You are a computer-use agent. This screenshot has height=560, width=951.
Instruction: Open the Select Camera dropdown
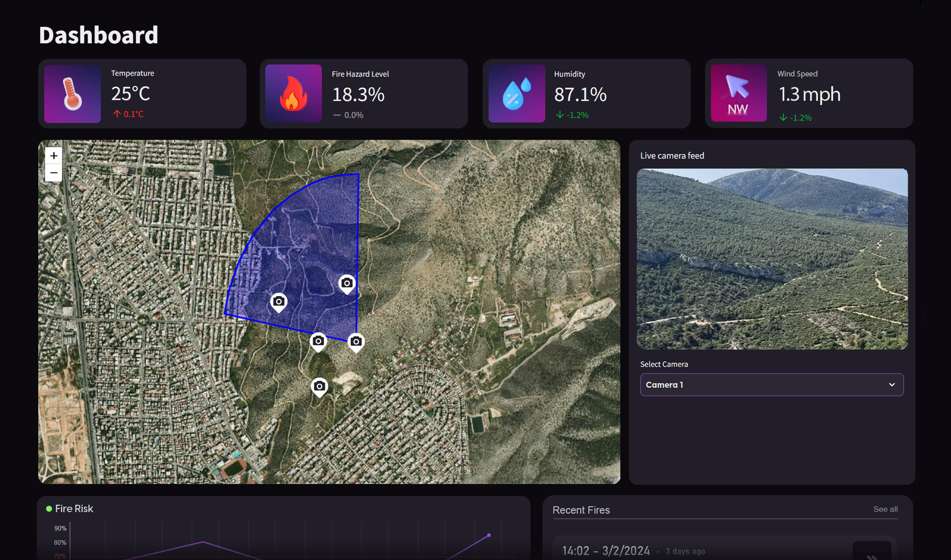[x=771, y=385]
